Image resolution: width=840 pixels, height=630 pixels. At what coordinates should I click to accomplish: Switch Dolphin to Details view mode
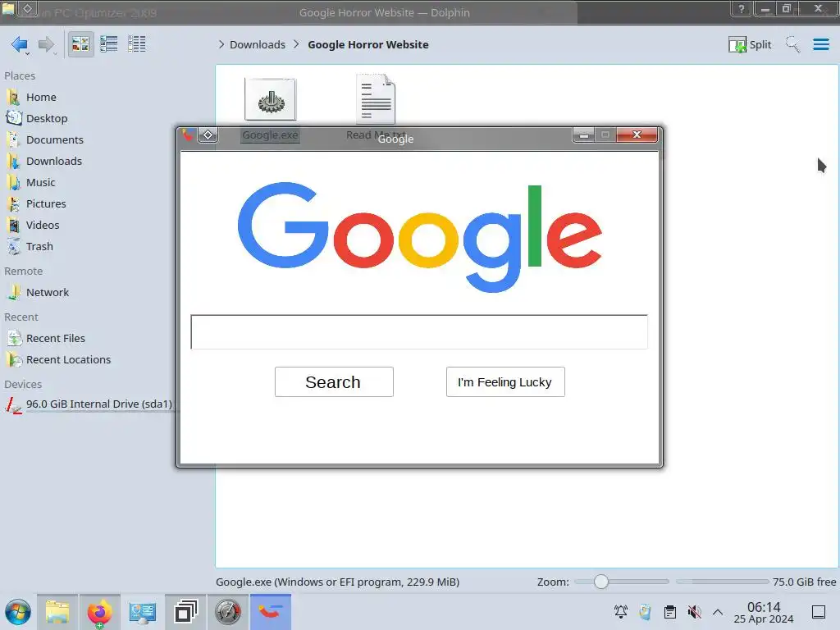click(x=137, y=44)
